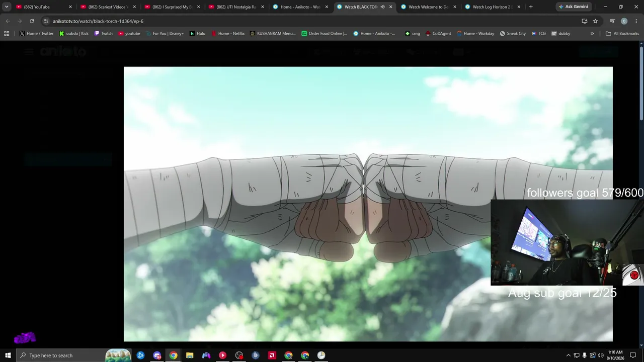Open the Chrome three-dot menu
Viewport: 644px width, 362px height.
635,21
